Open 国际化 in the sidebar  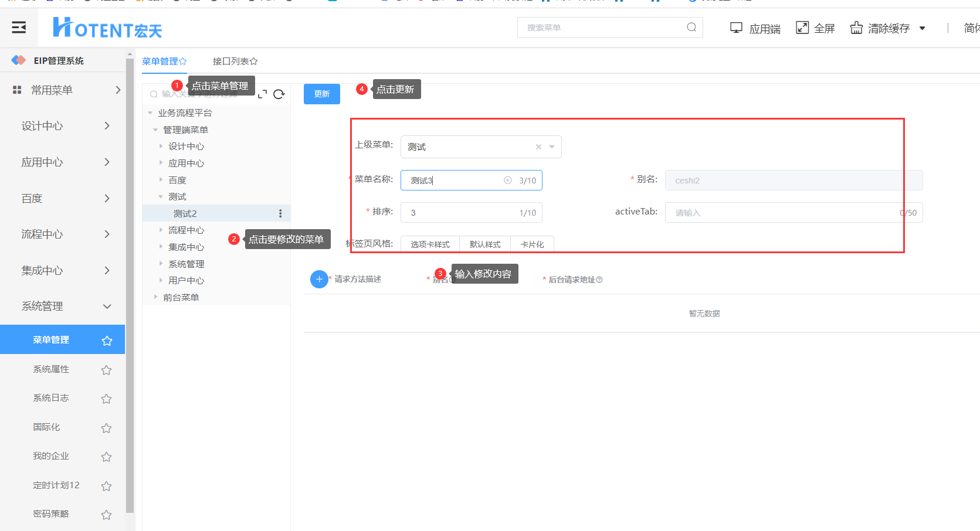[x=46, y=427]
